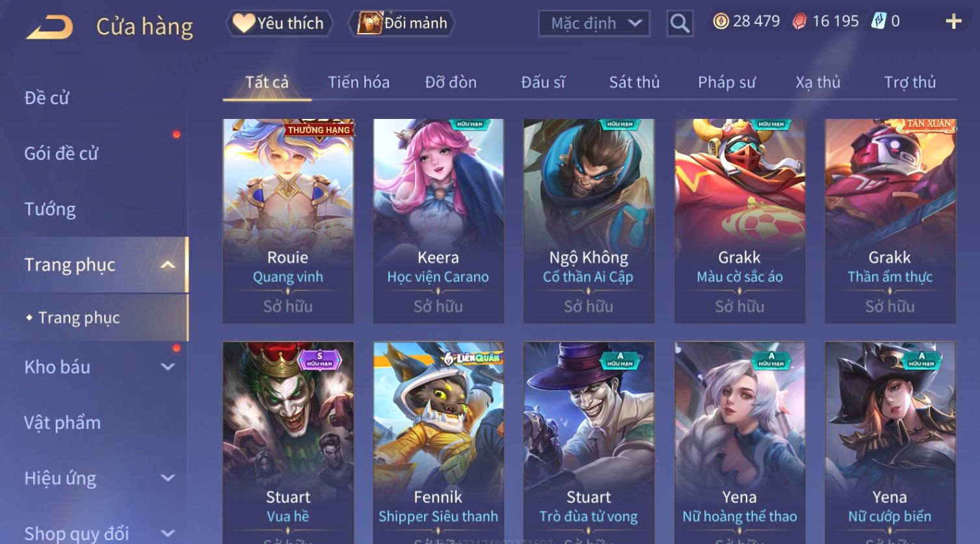The width and height of the screenshot is (980, 544).
Task: Open Đổi mảnh fragment exchange chest
Action: tap(402, 23)
